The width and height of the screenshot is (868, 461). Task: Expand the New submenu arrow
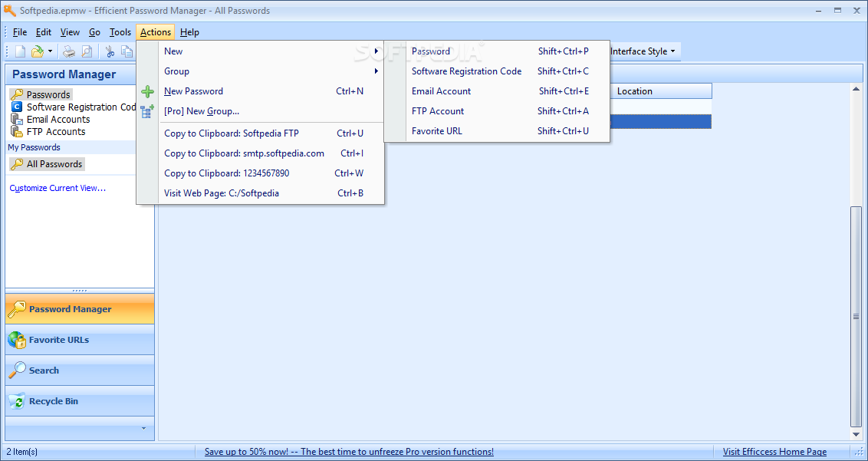point(376,51)
